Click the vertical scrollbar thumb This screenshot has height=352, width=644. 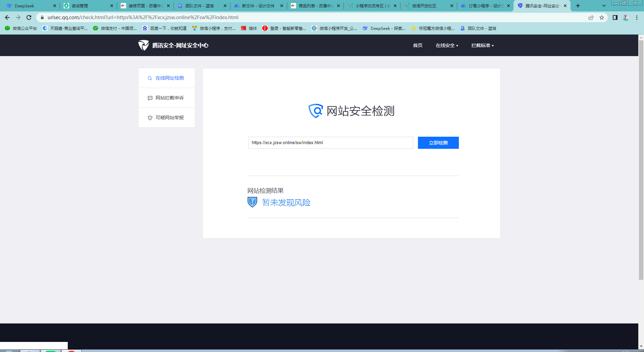(x=641, y=160)
